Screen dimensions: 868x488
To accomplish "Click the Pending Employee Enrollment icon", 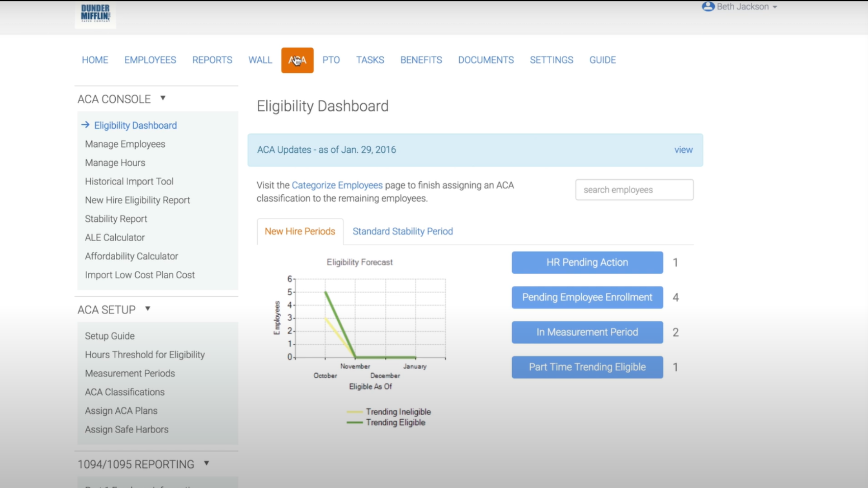I will (587, 297).
